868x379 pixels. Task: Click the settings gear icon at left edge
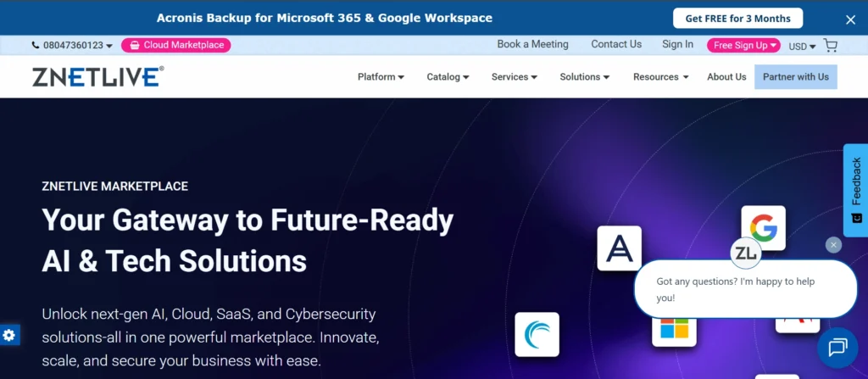click(8, 335)
